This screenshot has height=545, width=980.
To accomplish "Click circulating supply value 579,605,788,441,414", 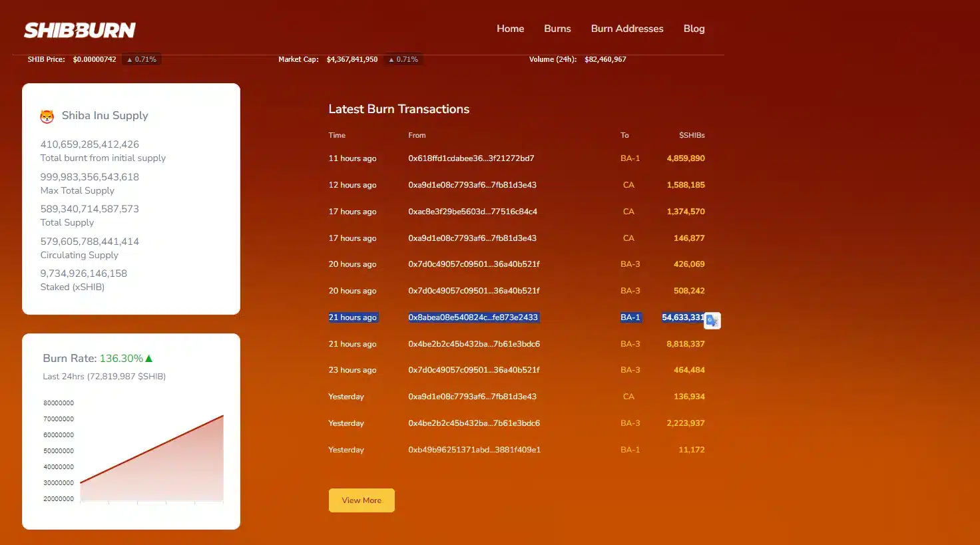I will pyautogui.click(x=90, y=242).
